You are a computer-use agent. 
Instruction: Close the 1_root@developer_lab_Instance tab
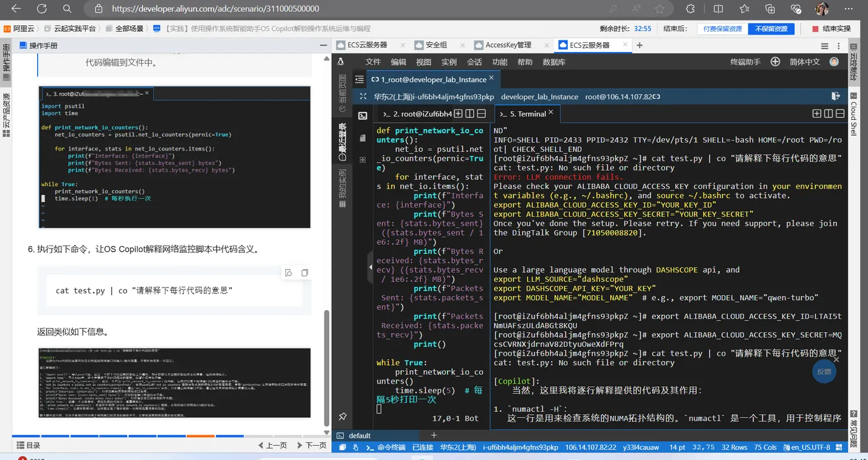pyautogui.click(x=492, y=78)
